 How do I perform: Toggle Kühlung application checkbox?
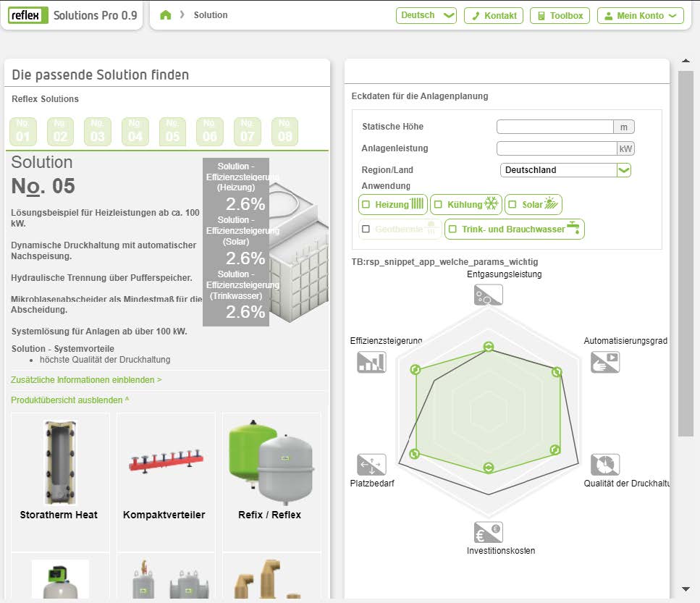(439, 204)
